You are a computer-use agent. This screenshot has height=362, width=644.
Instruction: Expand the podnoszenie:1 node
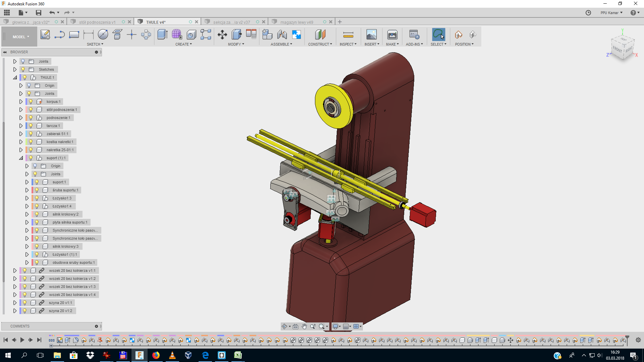coord(21,118)
